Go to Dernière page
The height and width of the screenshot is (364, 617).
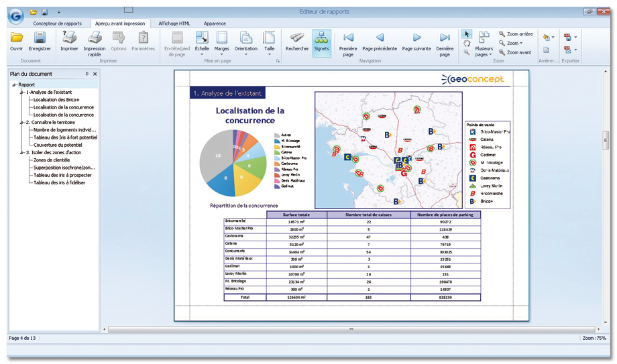pos(445,44)
